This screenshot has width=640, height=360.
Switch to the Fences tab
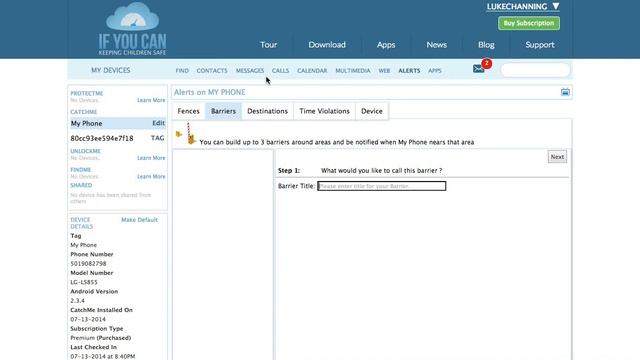pos(189,111)
